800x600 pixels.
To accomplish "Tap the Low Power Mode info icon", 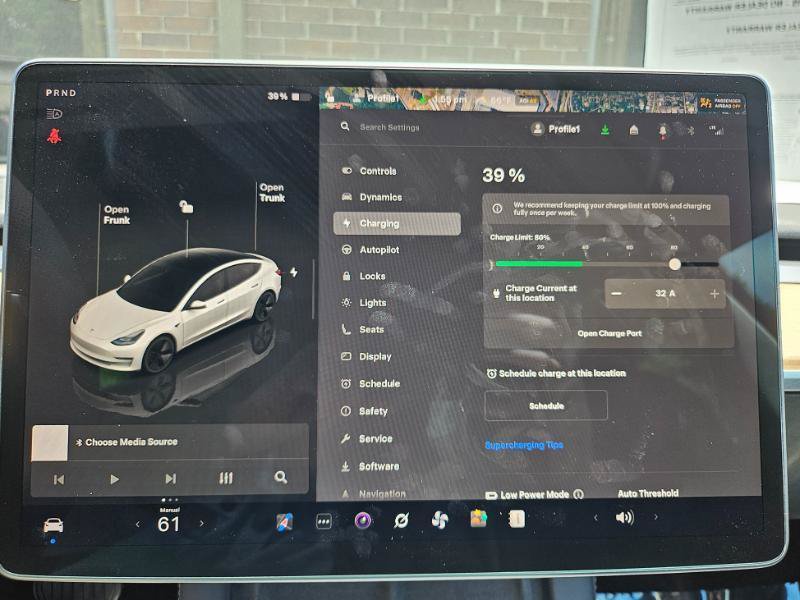I will point(578,494).
